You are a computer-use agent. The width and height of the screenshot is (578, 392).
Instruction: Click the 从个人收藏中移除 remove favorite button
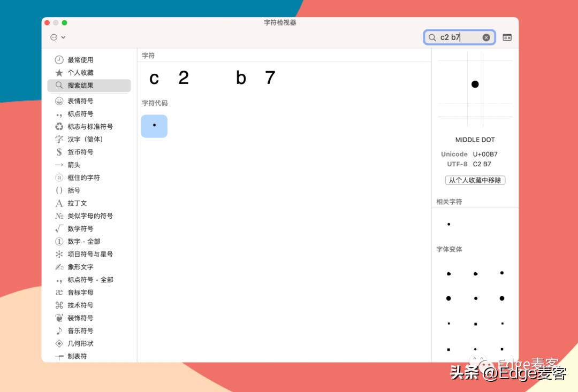coord(474,180)
